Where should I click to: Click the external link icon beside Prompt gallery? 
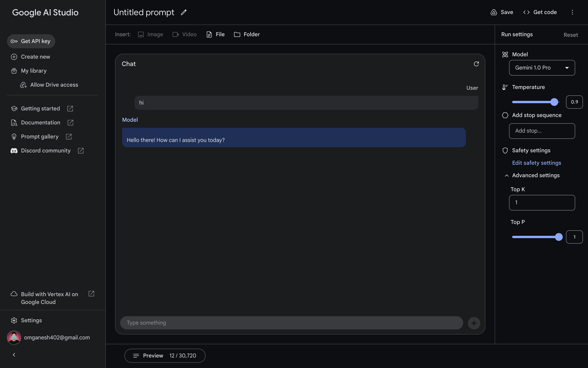coord(69,136)
